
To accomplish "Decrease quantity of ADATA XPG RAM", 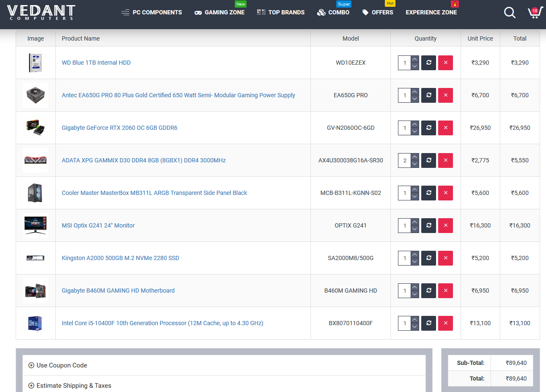I will (x=415, y=164).
